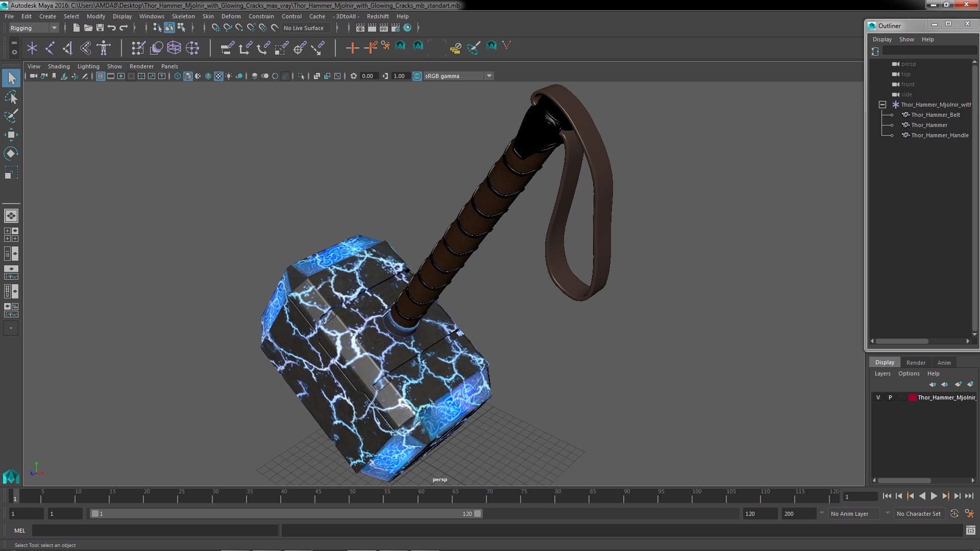Click the red layer color swatch
980x551 pixels.
coord(912,397)
